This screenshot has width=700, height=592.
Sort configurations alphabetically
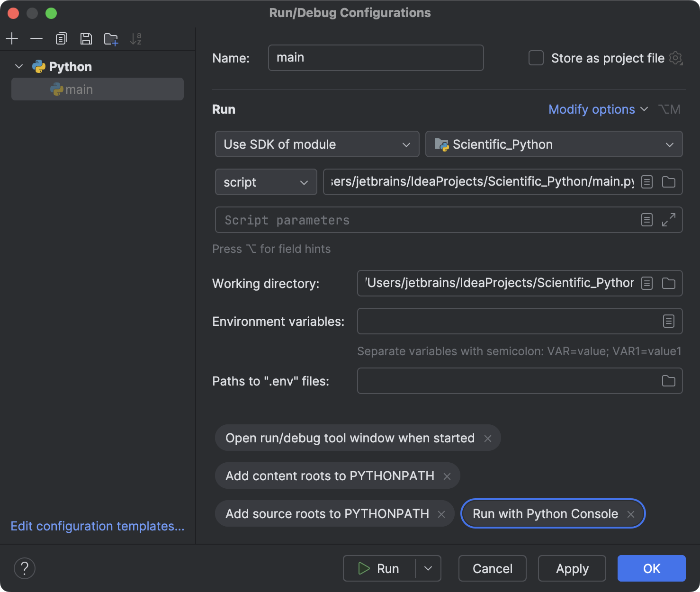(136, 38)
